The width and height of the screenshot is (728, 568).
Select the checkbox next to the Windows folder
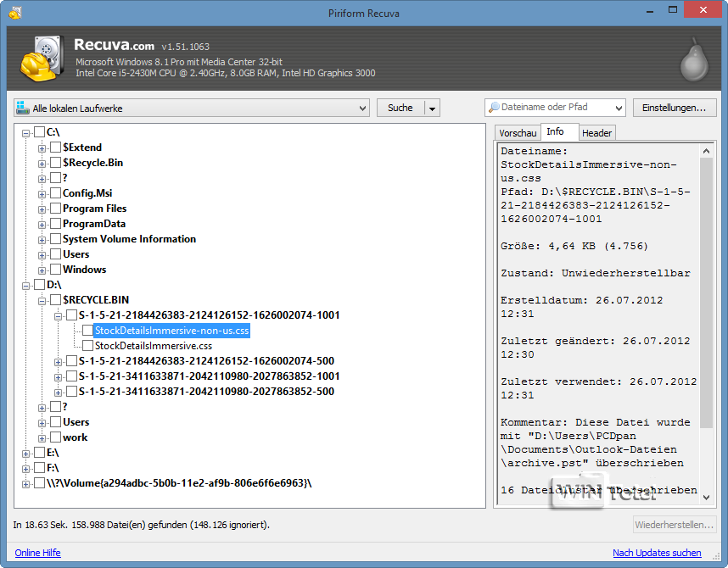(x=55, y=270)
